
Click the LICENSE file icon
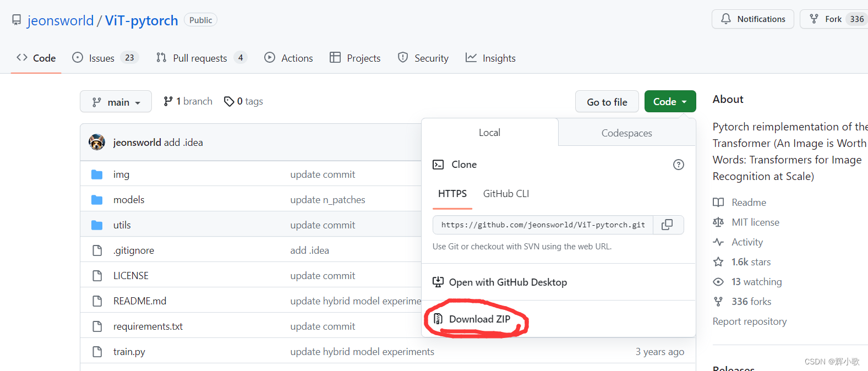[x=97, y=276]
